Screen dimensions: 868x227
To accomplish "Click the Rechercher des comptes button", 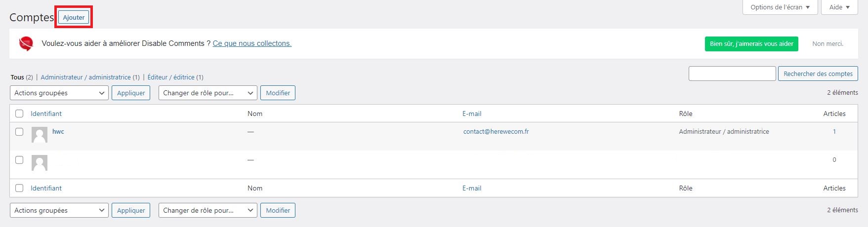I will pos(818,74).
